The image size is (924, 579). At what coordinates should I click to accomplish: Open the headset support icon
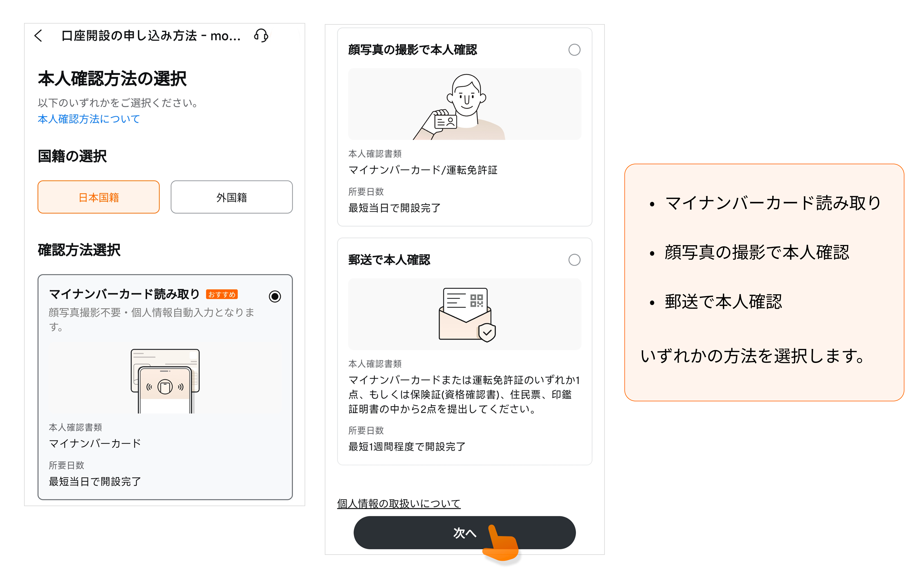click(261, 36)
